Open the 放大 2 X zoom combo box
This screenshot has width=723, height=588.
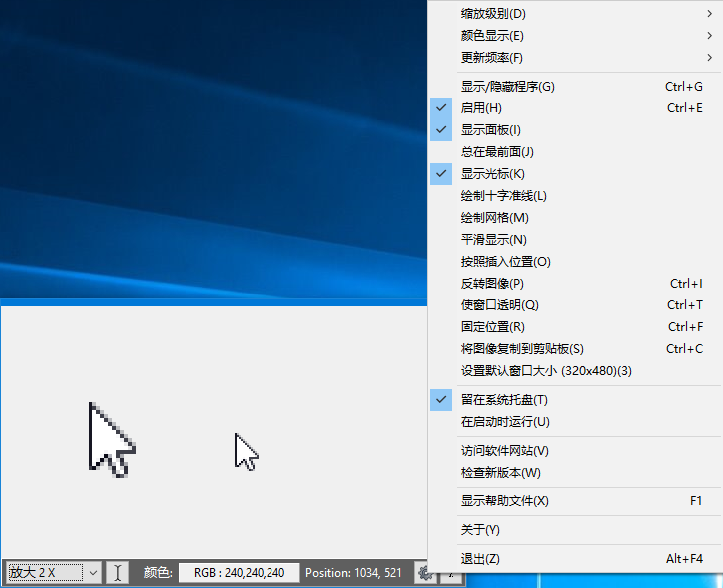coord(54,573)
